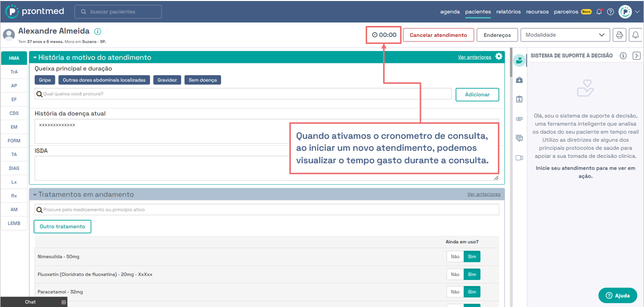644x307 pixels.
Task: Click the Endereços button
Action: [x=497, y=35]
